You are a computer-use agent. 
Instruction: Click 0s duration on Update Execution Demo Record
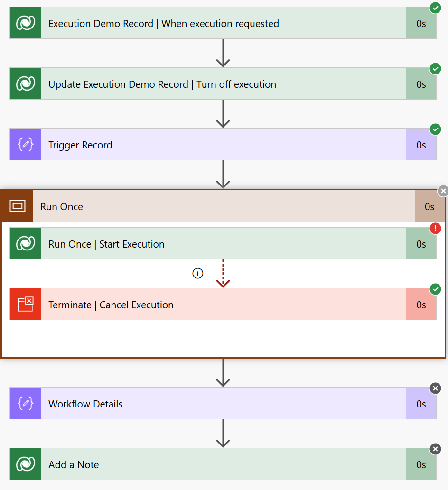pos(421,84)
